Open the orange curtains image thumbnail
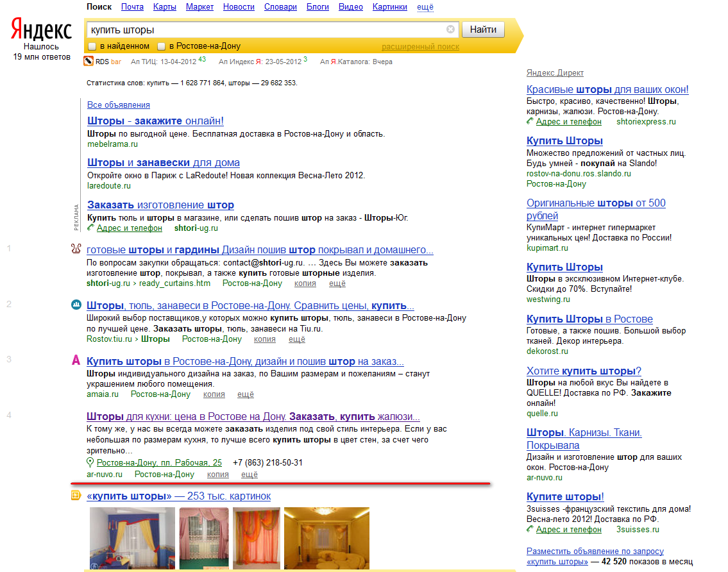Image resolution: width=728 pixels, height=572 pixels. (257, 537)
